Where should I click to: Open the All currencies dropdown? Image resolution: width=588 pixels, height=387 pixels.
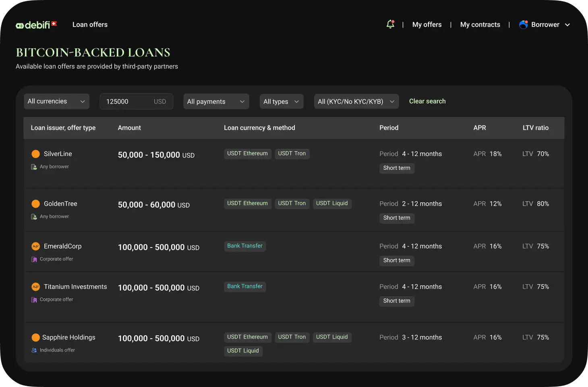point(56,102)
